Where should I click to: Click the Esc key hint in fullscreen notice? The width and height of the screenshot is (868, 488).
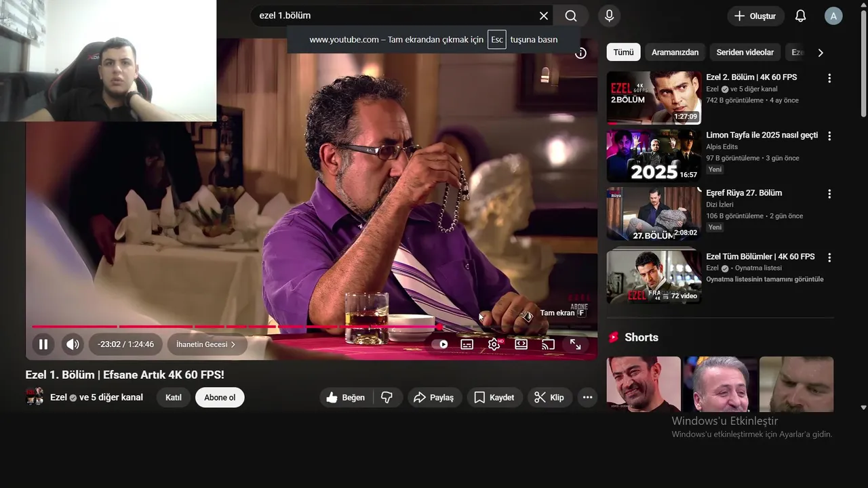(497, 39)
